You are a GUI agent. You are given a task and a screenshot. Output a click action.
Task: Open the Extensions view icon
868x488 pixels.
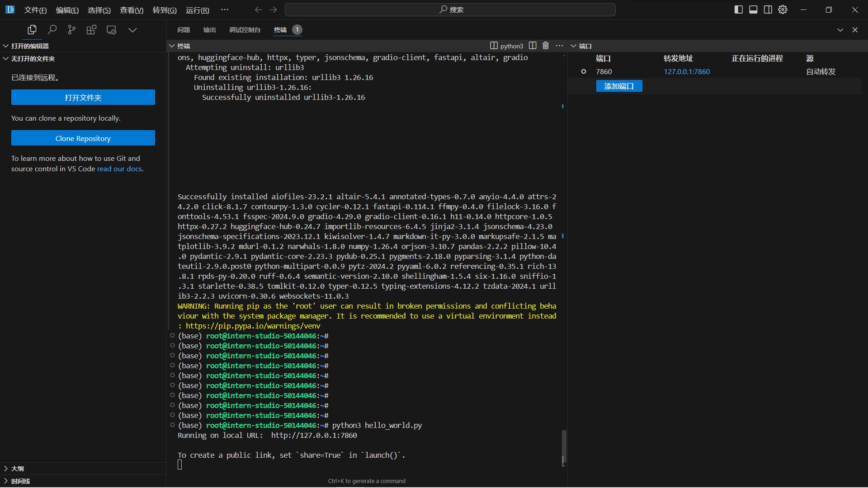(91, 30)
